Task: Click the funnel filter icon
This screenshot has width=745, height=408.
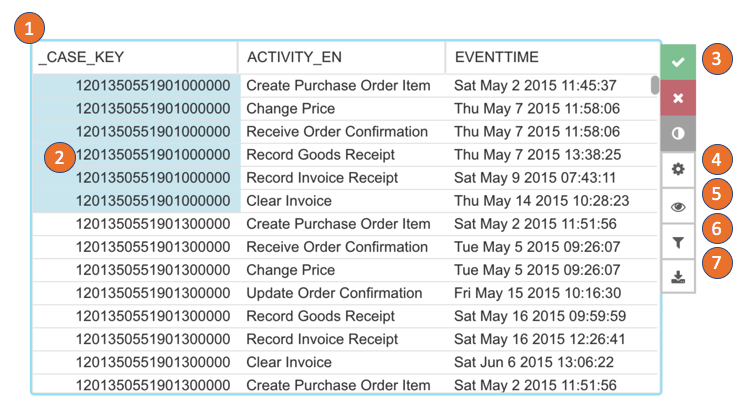Action: 678,241
